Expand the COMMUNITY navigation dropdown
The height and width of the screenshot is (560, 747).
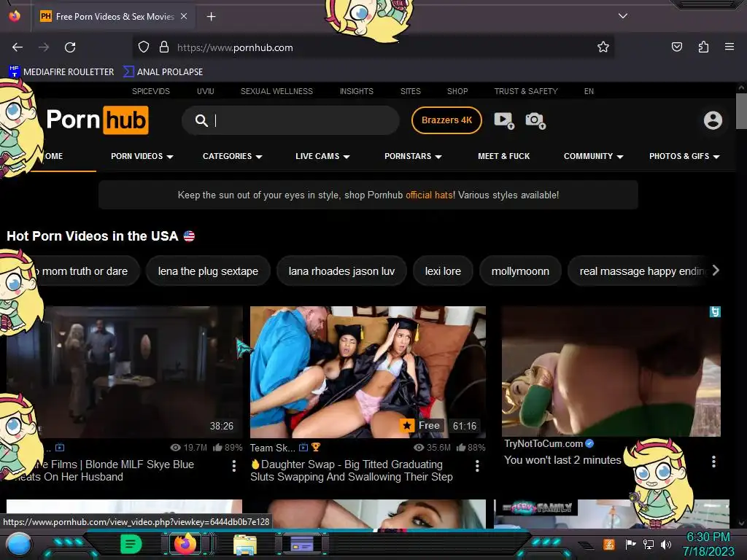tap(593, 156)
